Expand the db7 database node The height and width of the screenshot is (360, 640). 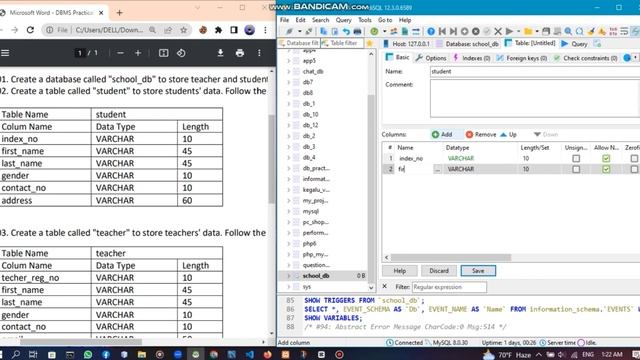[x=289, y=82]
